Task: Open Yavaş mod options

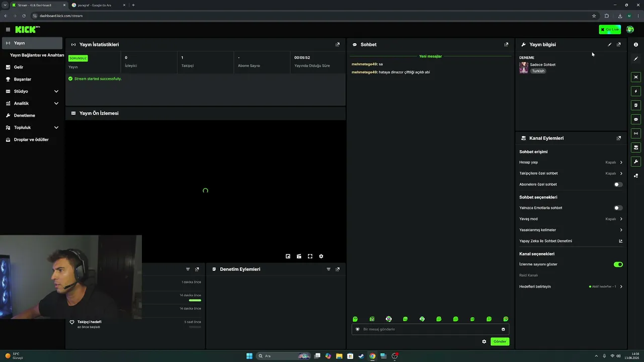Action: (x=571, y=219)
